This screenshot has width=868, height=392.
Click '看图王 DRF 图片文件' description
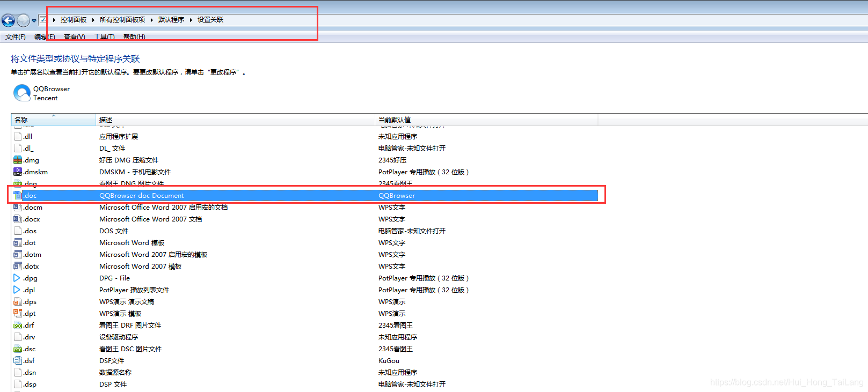[x=130, y=326]
